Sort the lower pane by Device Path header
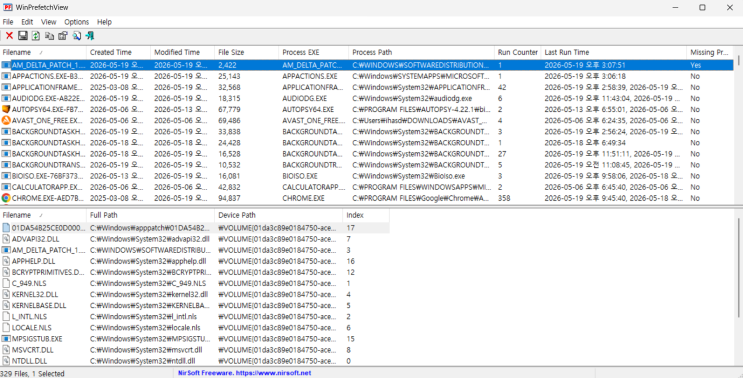The height and width of the screenshot is (378, 743). [x=278, y=215]
